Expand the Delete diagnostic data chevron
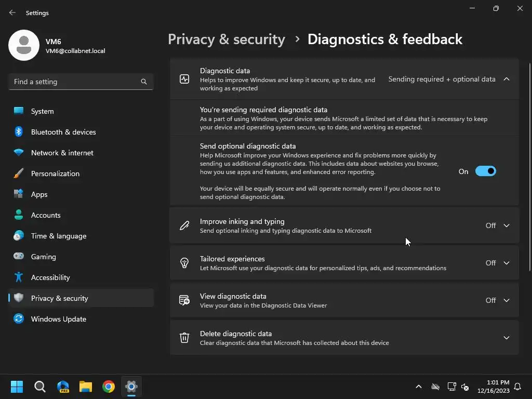Screen dimensions: 532x399 506,338
